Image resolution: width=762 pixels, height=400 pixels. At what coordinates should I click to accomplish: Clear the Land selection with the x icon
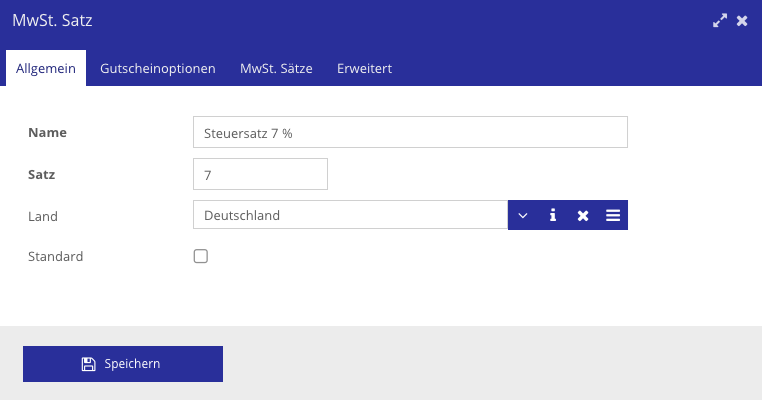coord(583,215)
